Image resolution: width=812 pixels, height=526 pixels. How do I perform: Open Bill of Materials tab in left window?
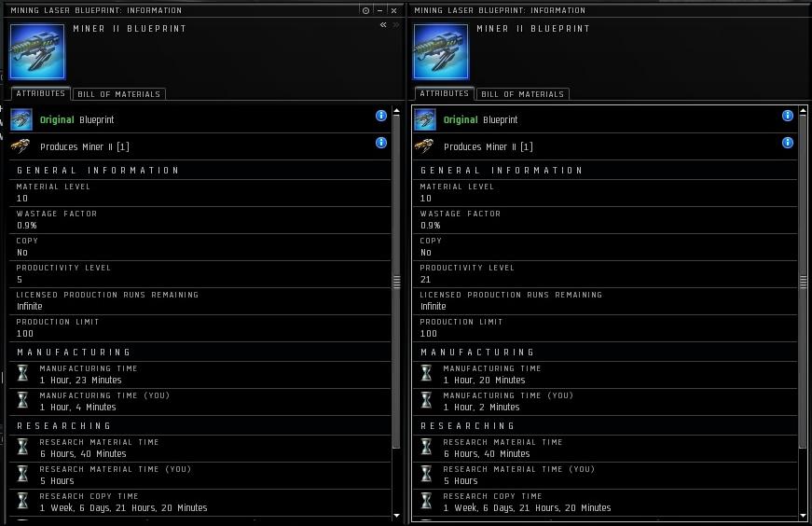click(119, 94)
